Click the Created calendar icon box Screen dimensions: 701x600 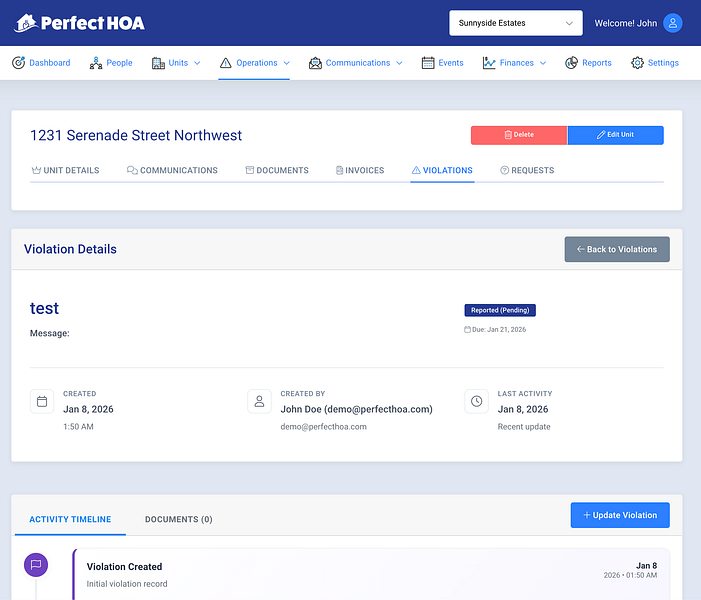(42, 401)
